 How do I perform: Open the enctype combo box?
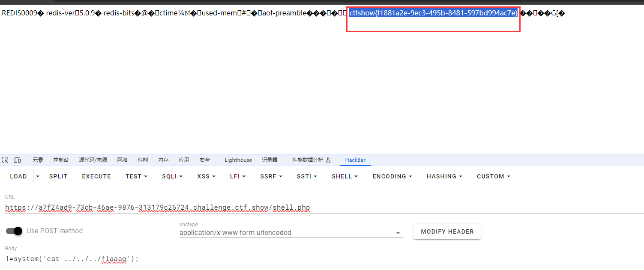pyautogui.click(x=291, y=233)
